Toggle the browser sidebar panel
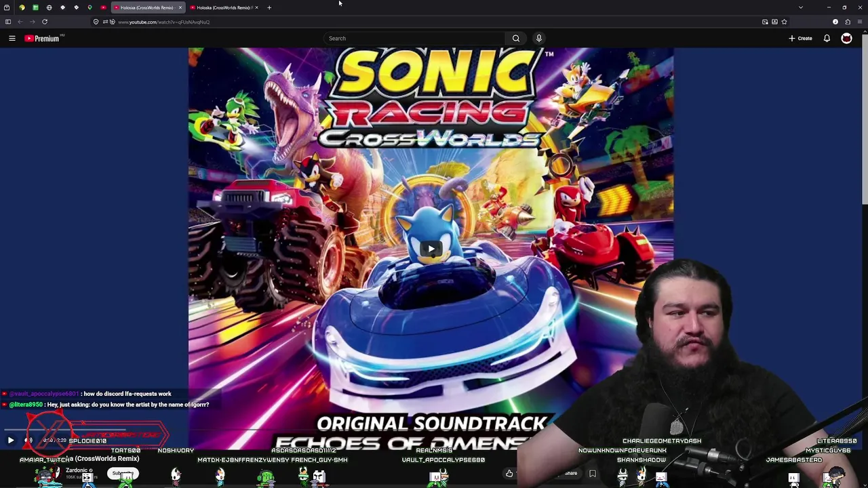The width and height of the screenshot is (868, 488). (7, 22)
